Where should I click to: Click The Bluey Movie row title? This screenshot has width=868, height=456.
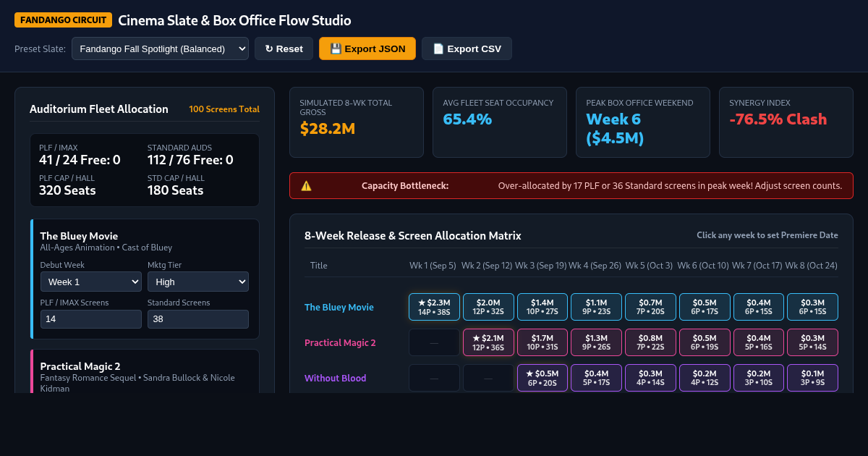pyautogui.click(x=339, y=307)
